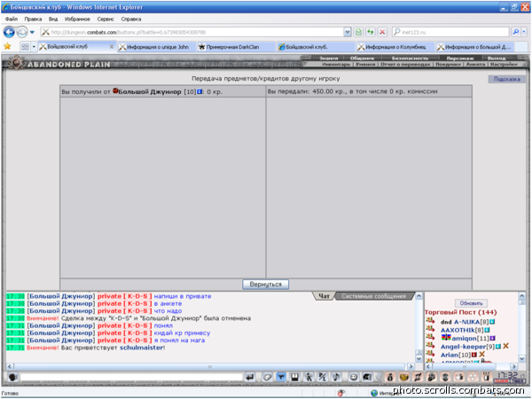
Task: Click the red Stop loading icon
Action: pyautogui.click(x=382, y=32)
